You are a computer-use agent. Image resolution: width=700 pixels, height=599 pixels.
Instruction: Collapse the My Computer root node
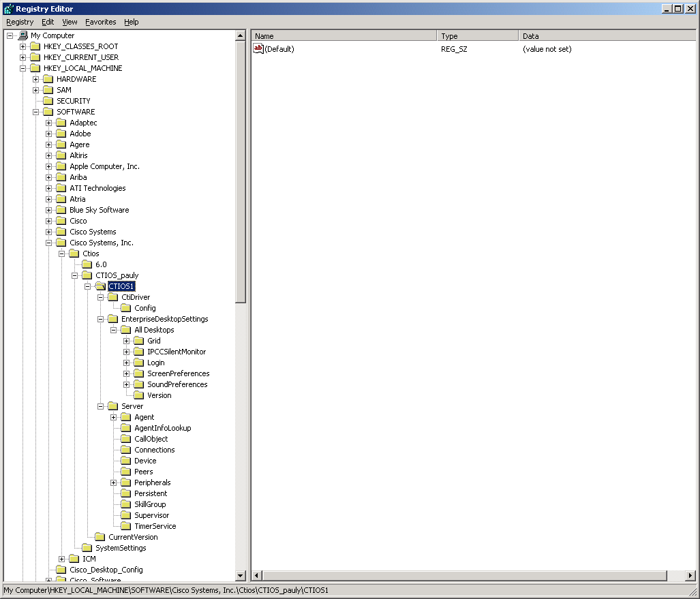pos(10,35)
